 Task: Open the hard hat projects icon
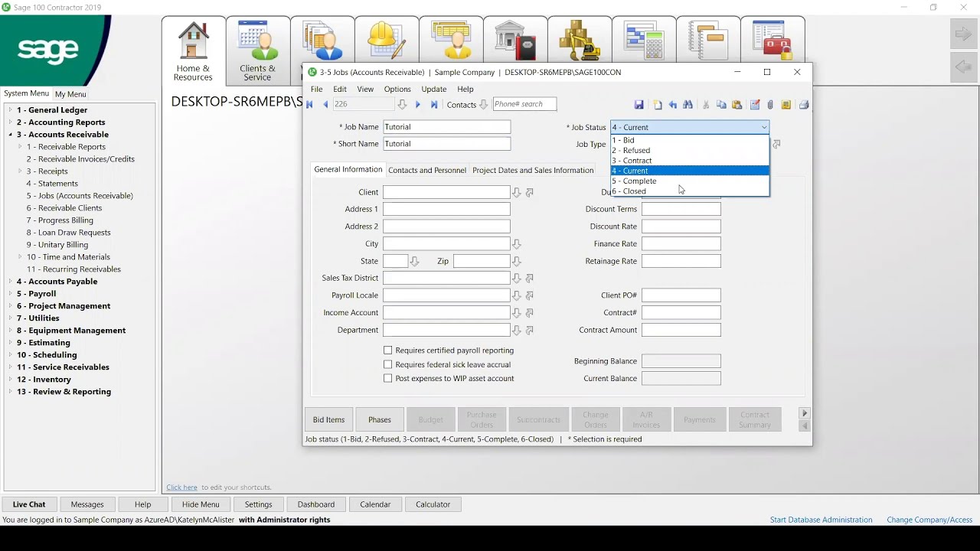point(387,40)
